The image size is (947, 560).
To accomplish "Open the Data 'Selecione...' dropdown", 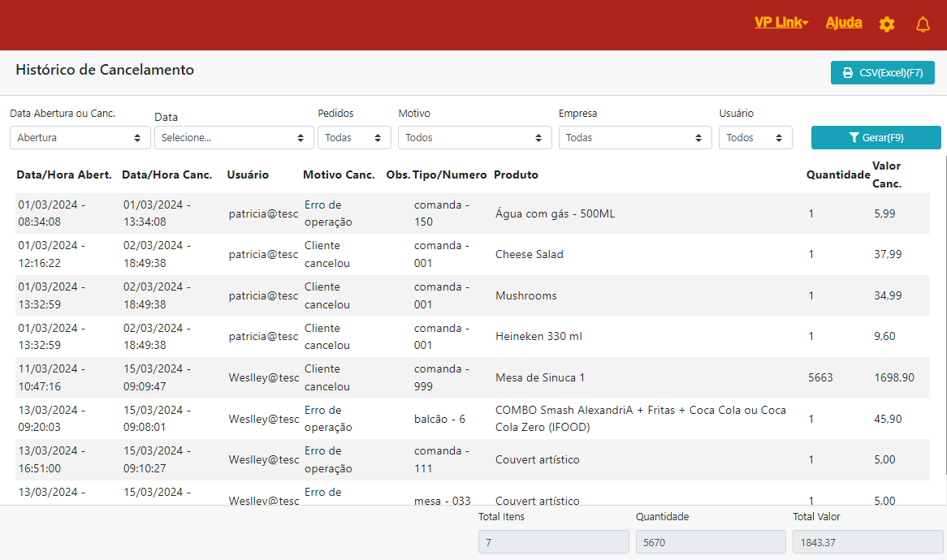I will (234, 138).
